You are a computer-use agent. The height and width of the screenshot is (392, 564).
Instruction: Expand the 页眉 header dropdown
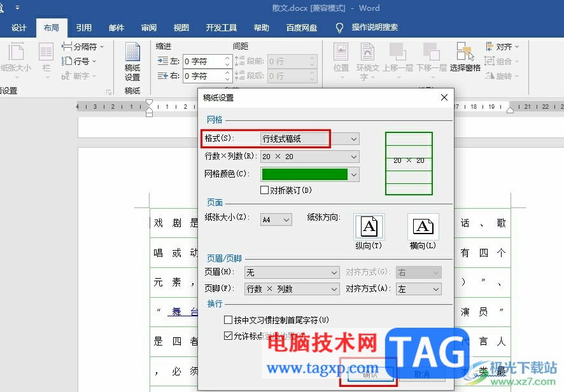click(x=334, y=273)
